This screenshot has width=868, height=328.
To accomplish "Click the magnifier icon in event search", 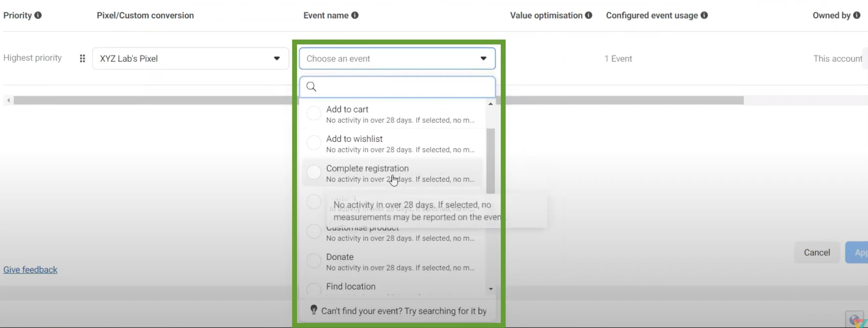I will [311, 87].
